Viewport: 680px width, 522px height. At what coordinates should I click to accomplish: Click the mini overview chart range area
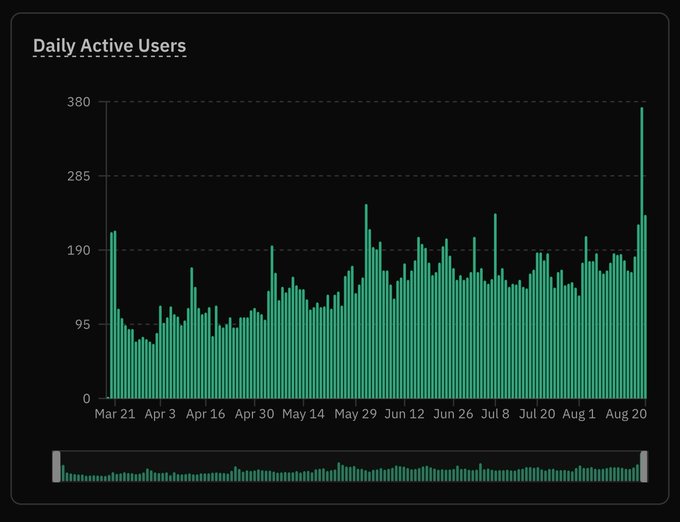pos(350,467)
